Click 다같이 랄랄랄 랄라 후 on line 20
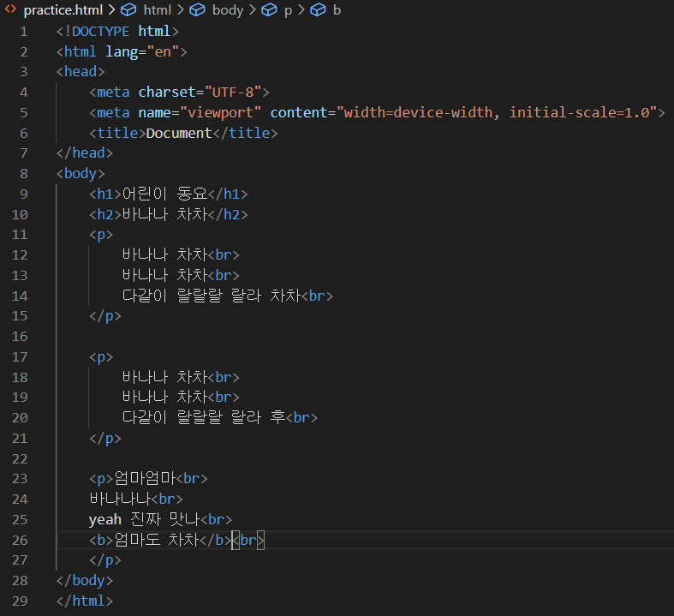 tap(204, 417)
